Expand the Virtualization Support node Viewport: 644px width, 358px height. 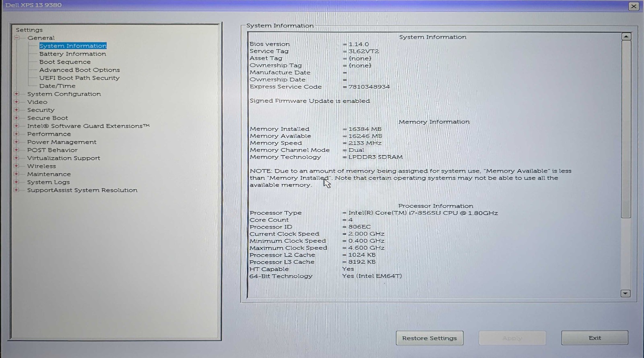pyautogui.click(x=17, y=158)
